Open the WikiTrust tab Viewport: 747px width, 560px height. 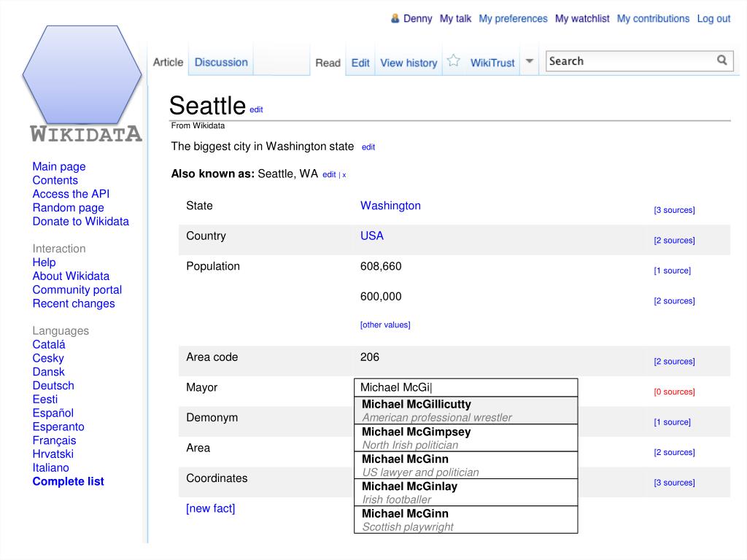[x=492, y=63]
